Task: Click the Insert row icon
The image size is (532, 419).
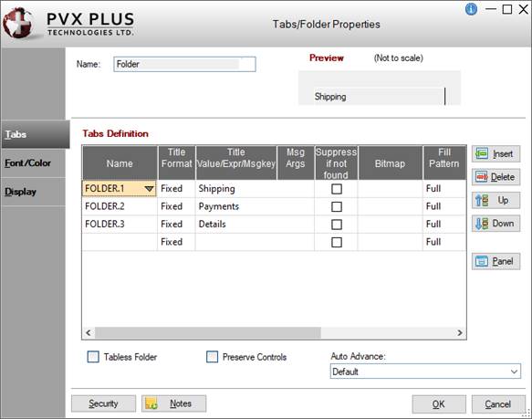Action: pyautogui.click(x=482, y=153)
